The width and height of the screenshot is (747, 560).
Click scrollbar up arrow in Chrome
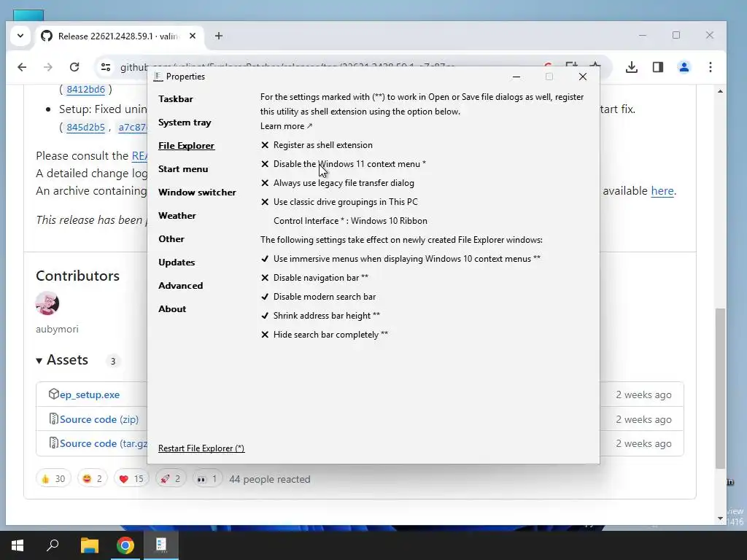[720, 91]
